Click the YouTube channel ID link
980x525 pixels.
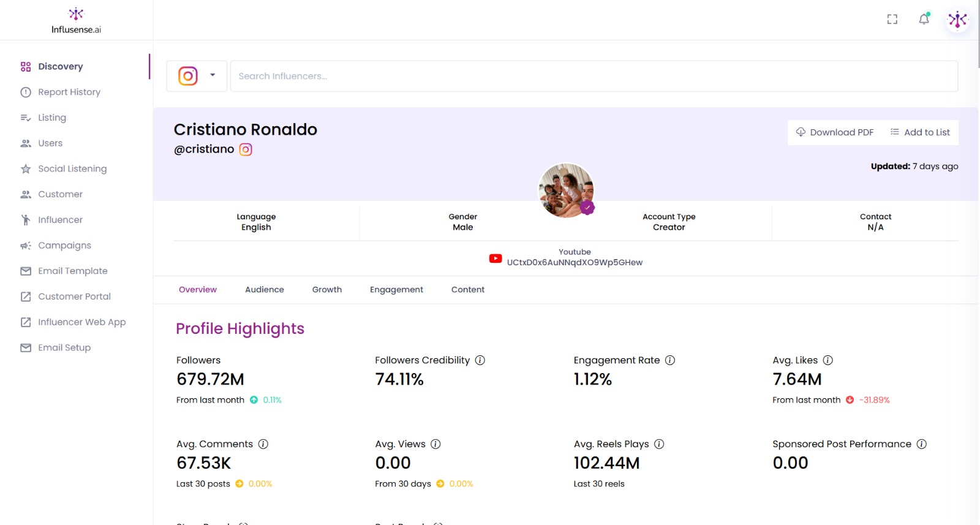575,262
